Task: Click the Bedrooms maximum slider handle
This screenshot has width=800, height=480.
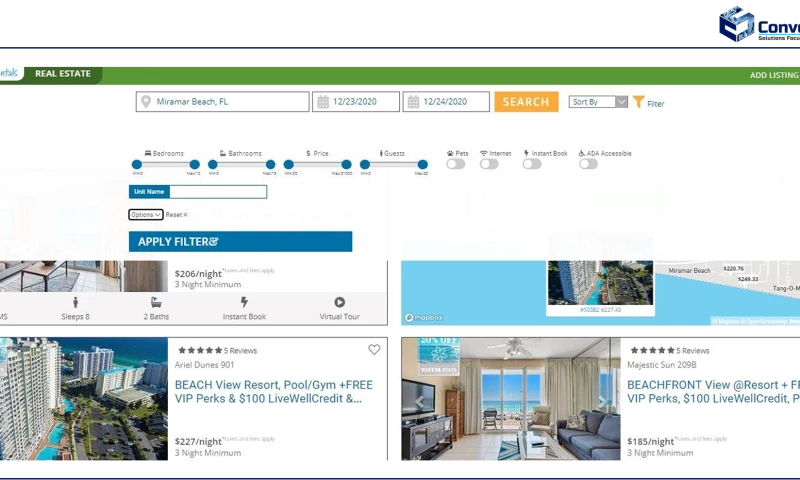Action: pos(194,164)
